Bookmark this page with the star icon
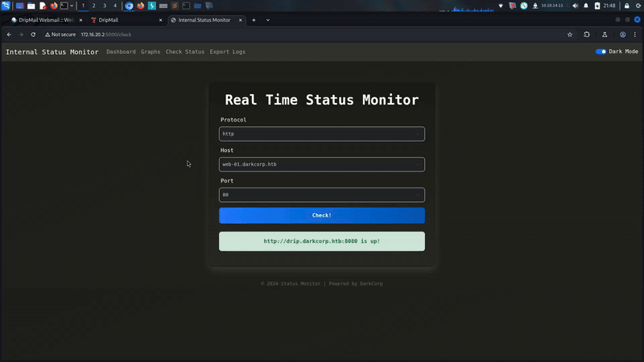Screen dimensions: 644x362 570,35
